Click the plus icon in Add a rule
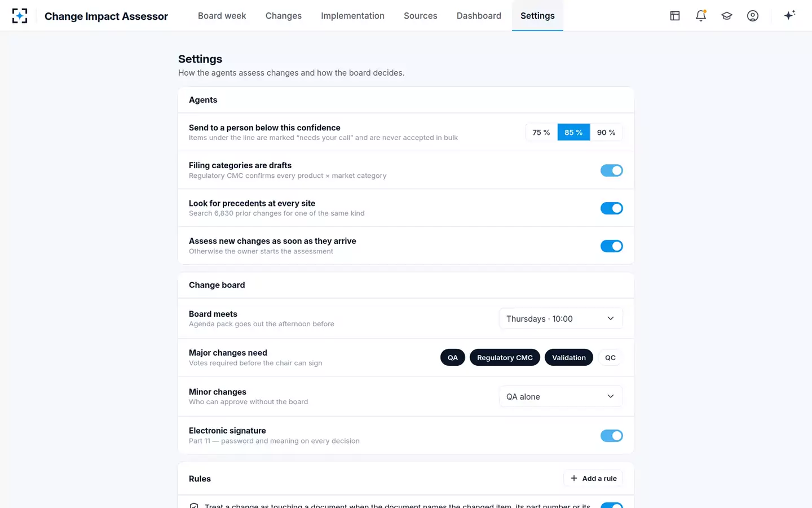 [574, 478]
